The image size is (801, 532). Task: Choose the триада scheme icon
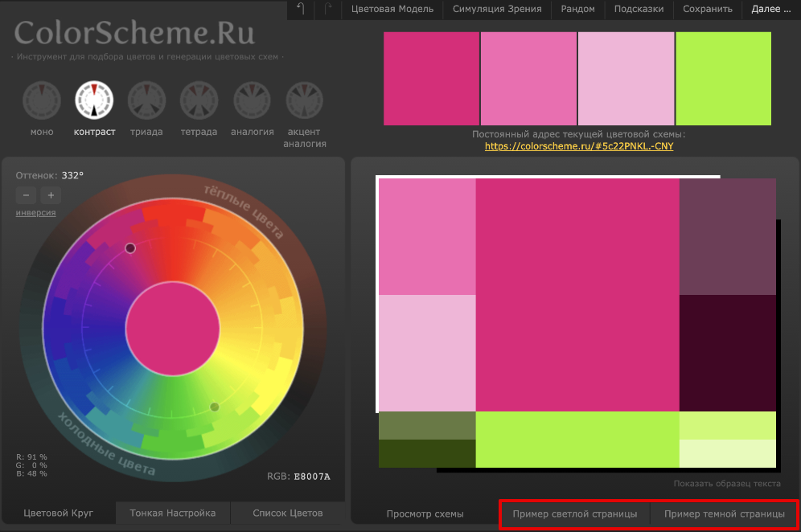pyautogui.click(x=146, y=100)
